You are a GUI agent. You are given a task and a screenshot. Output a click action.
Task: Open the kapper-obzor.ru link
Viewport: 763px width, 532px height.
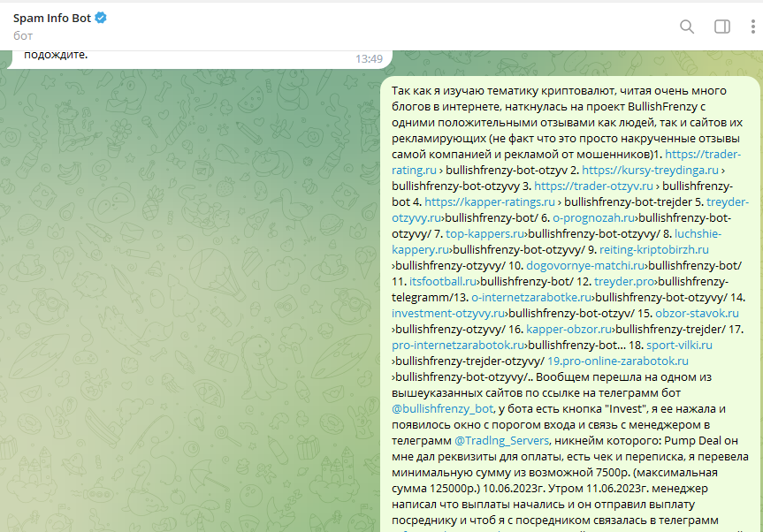(568, 330)
